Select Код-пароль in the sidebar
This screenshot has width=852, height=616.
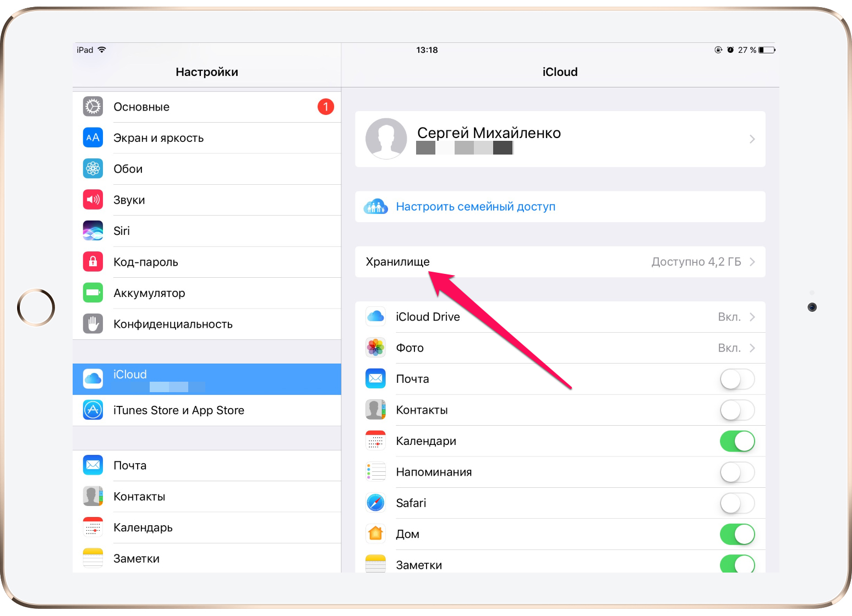(207, 262)
